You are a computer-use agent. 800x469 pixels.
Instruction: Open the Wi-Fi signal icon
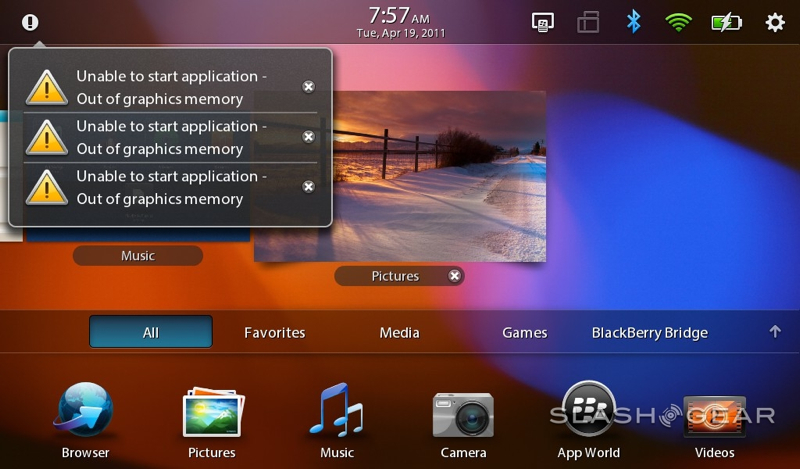(x=679, y=22)
